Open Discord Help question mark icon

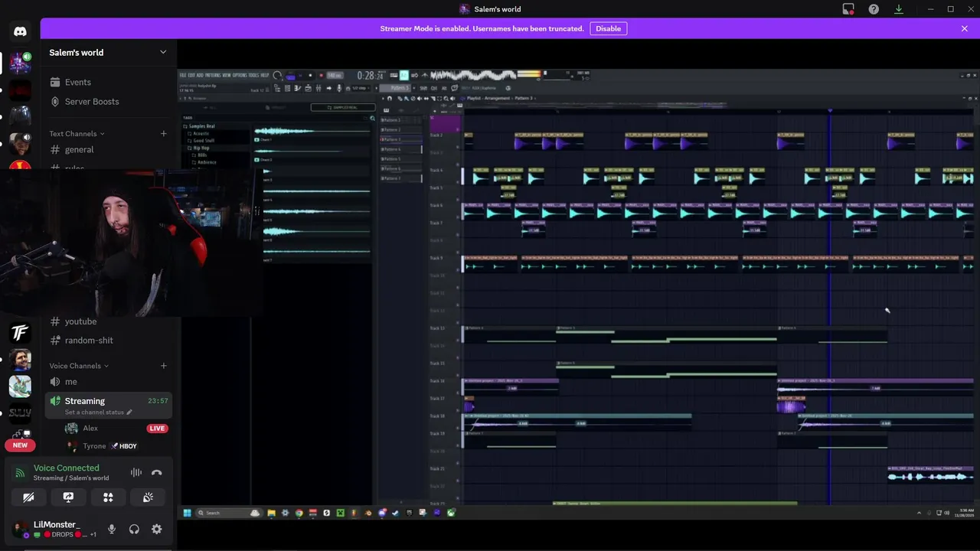coord(874,9)
